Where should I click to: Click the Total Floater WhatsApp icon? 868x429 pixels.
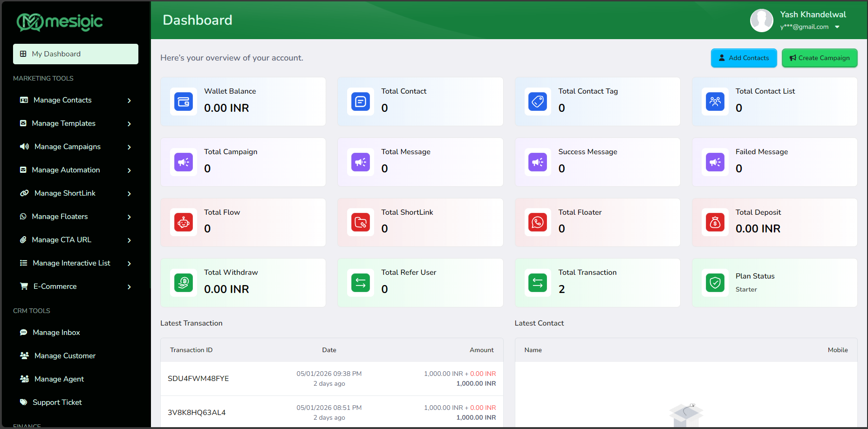tap(537, 223)
